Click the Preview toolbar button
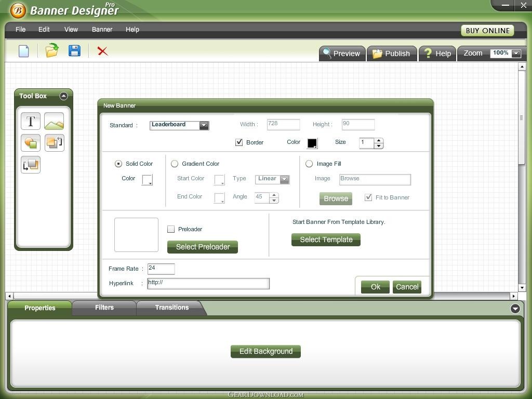The width and height of the screenshot is (532, 399). [342, 54]
